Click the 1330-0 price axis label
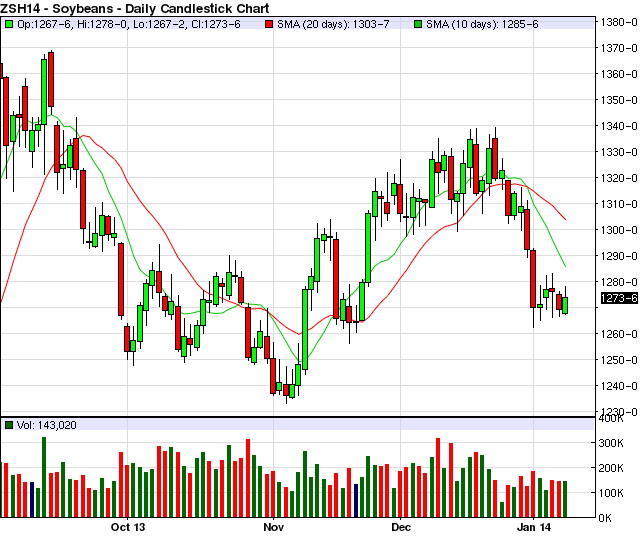This screenshot has width=640, height=536. pos(619,152)
